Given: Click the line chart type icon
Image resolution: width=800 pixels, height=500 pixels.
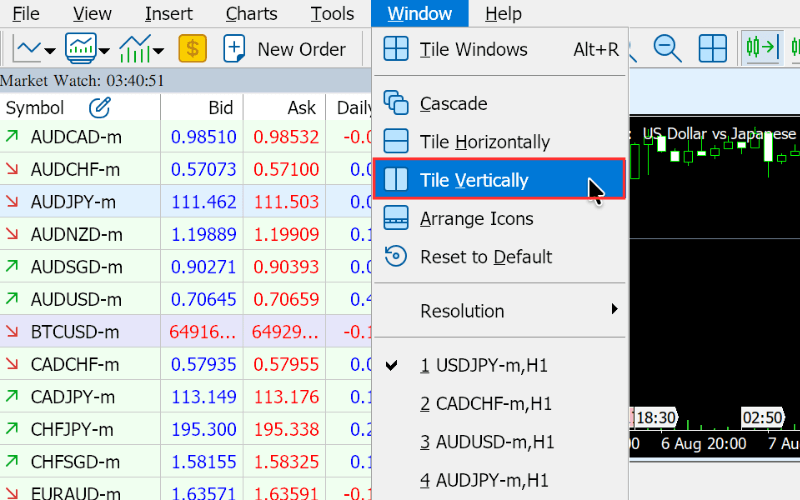Looking at the screenshot, I should (x=29, y=49).
